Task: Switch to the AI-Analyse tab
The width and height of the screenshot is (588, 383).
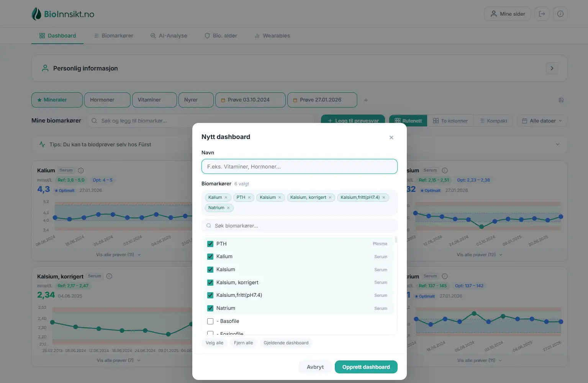Action: point(169,36)
